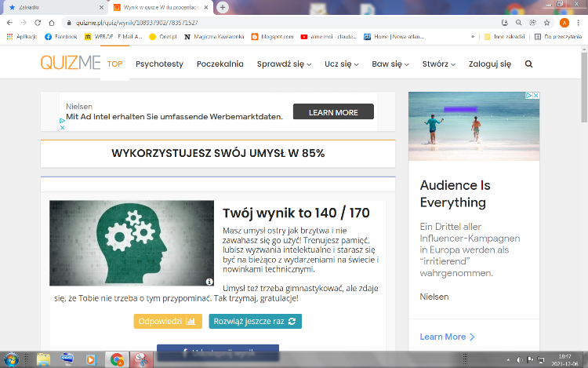Go to the browser home icon
The width and height of the screenshot is (588, 368).
tap(52, 24)
